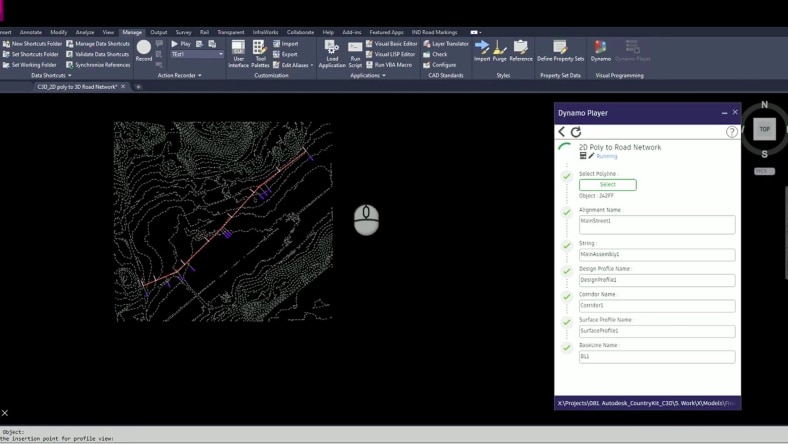Click Surface Profile Name field
Screen dimensions: 788x444
657,331
